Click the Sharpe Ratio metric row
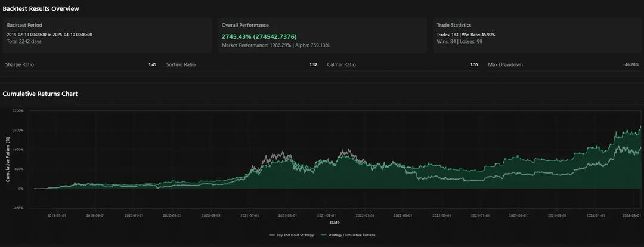644x247 pixels. (x=80, y=64)
